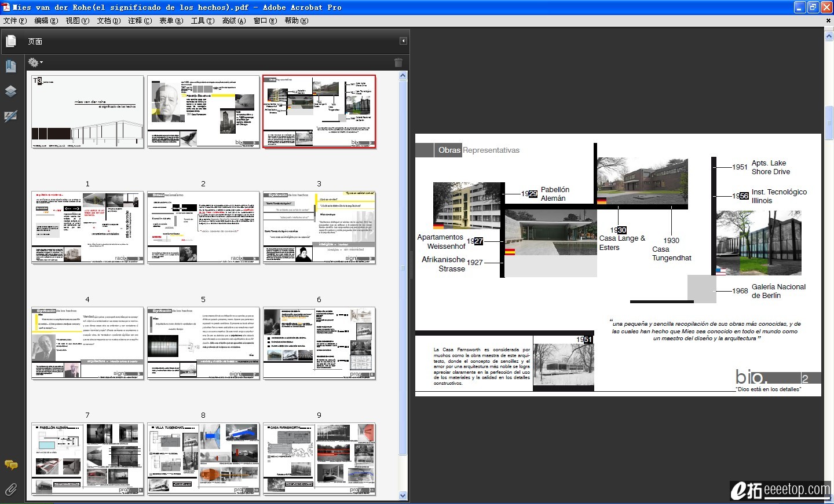Open the Bookmarks panel icon

coord(10,66)
